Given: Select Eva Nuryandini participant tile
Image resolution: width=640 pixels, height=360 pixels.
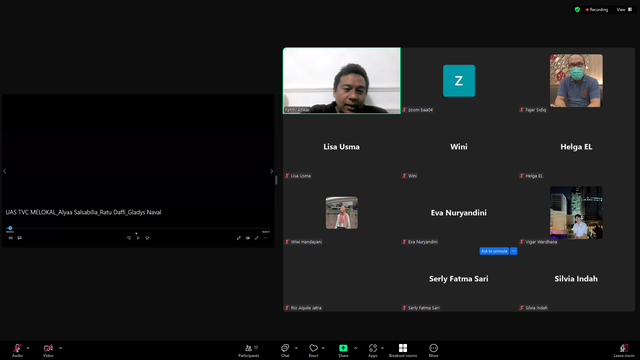Looking at the screenshot, I should pos(459,213).
